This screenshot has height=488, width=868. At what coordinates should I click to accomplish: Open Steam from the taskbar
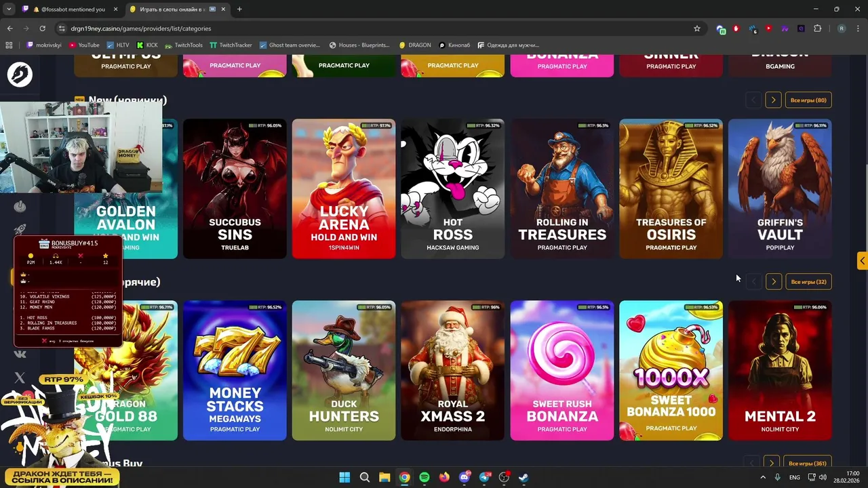(524, 477)
